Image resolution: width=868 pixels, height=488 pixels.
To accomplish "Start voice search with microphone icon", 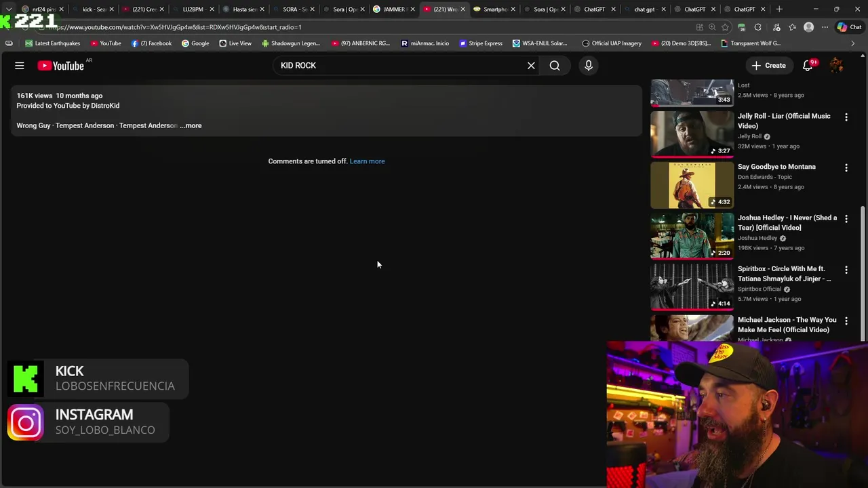I will click(x=589, y=66).
